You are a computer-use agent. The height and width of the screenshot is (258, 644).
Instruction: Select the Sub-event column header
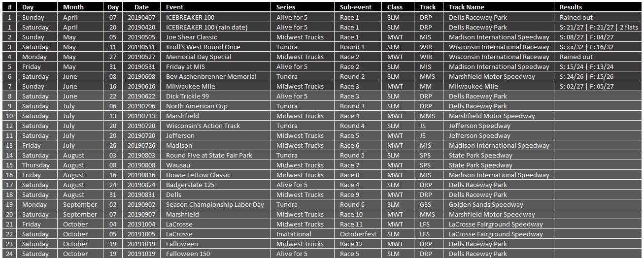[x=361, y=7]
